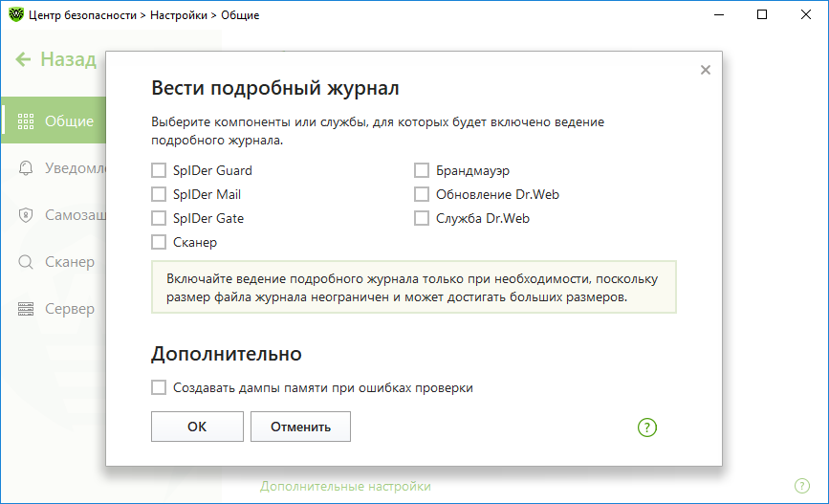The height and width of the screenshot is (504, 829).
Task: Click main window help icon at bottom right
Action: (x=802, y=486)
